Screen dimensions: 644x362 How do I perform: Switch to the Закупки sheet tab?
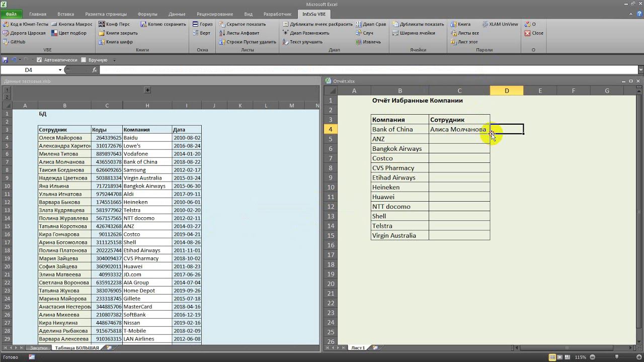pos(39,347)
